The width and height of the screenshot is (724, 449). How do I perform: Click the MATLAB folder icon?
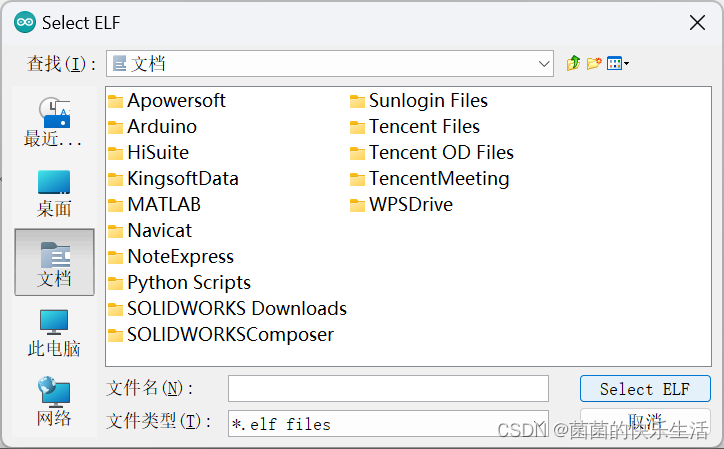click(115, 205)
